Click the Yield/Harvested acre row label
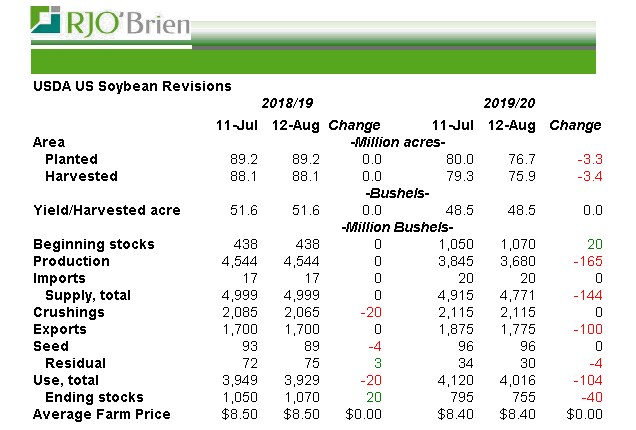636x430 pixels. coord(107,210)
